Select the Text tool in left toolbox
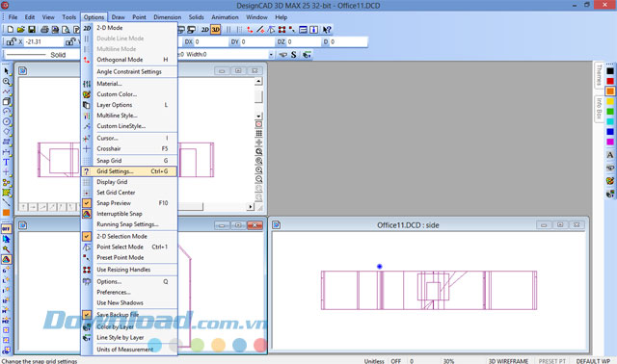 (x=7, y=162)
